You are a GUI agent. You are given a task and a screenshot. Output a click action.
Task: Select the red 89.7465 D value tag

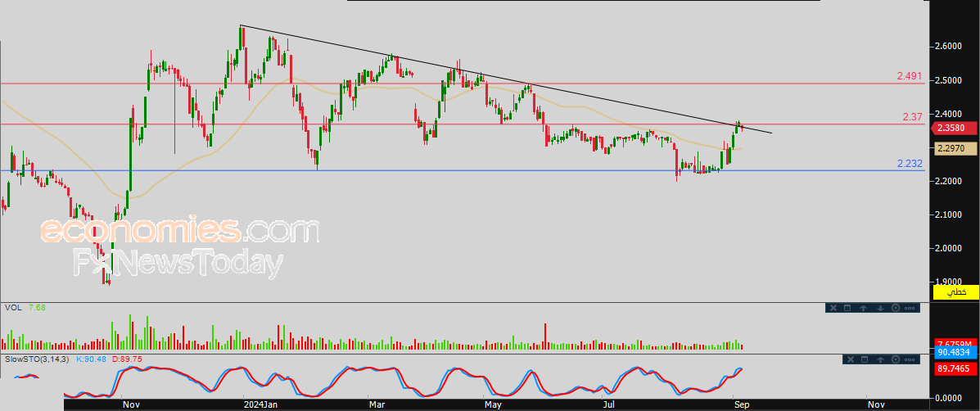pos(954,370)
